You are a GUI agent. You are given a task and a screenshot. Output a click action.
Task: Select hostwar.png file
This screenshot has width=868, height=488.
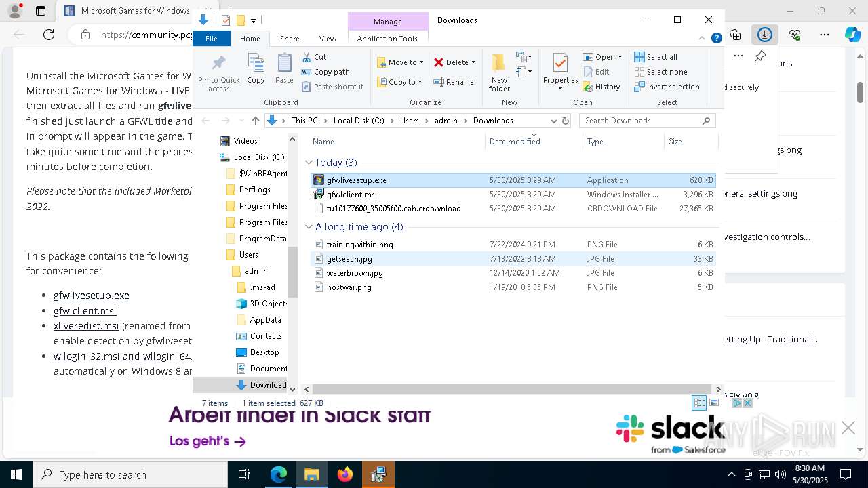pyautogui.click(x=513, y=287)
